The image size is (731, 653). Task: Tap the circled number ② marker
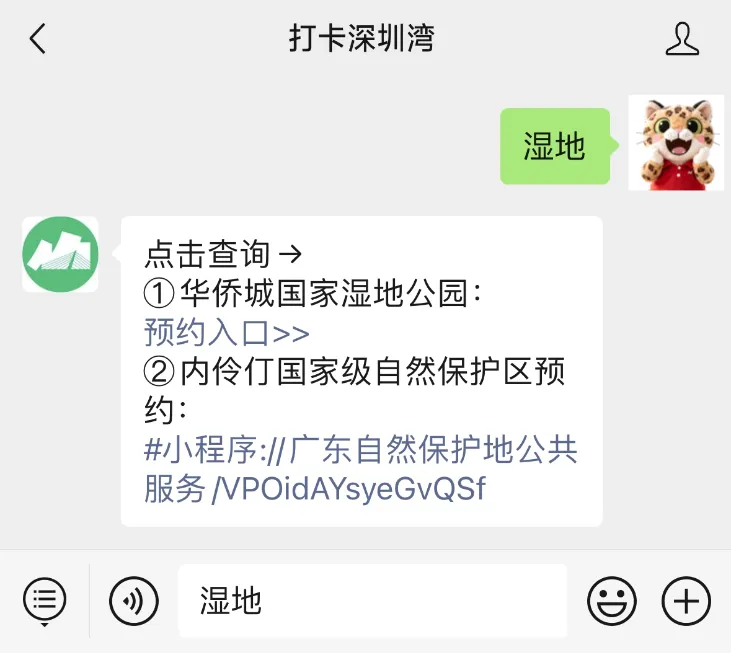[x=159, y=372]
